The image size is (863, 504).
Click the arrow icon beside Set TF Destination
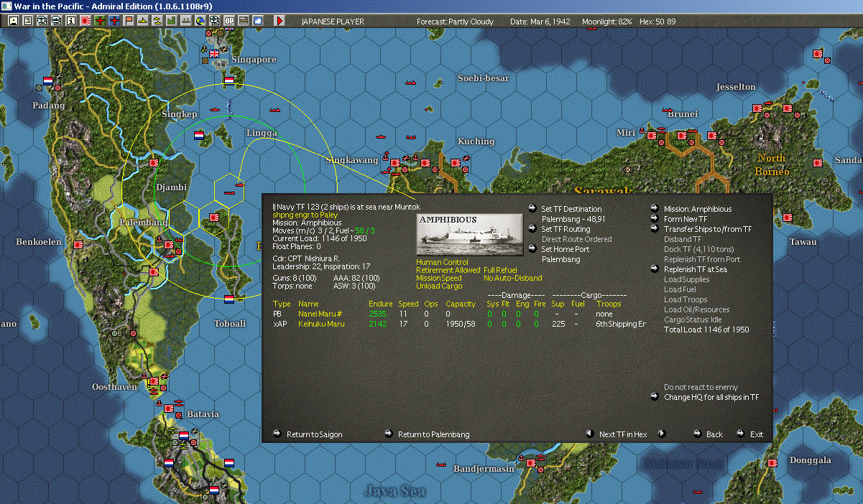[532, 208]
